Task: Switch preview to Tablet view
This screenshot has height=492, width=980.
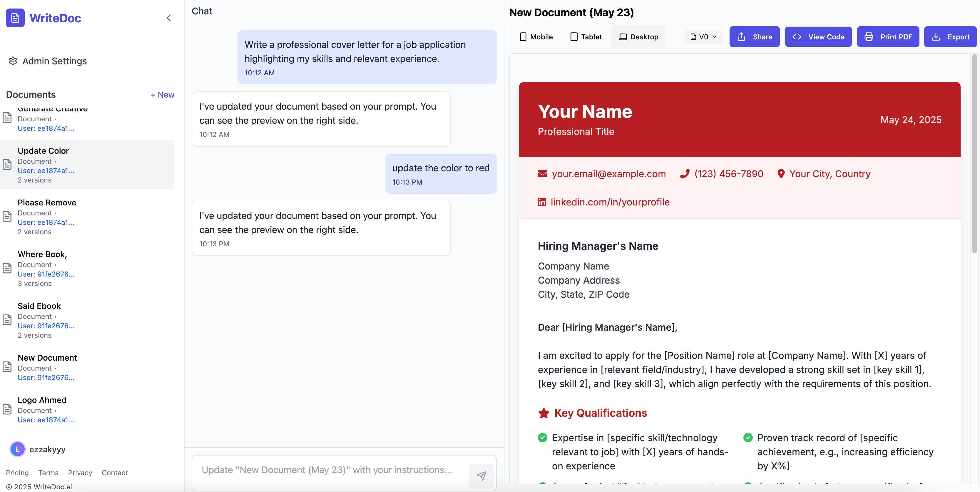Action: pos(586,37)
